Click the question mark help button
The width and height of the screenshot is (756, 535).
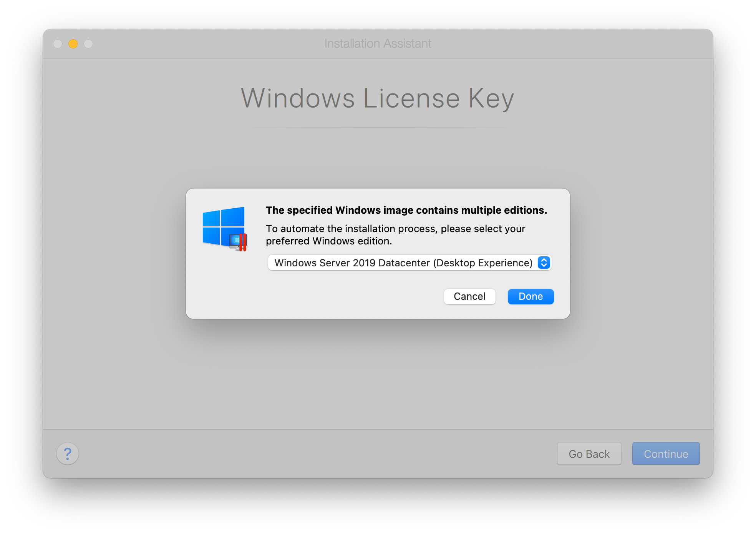click(68, 454)
